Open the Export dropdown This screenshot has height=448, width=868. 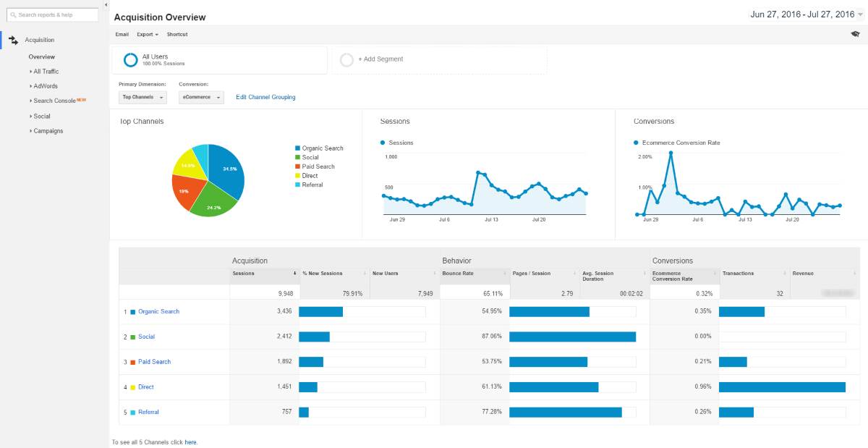tap(147, 34)
